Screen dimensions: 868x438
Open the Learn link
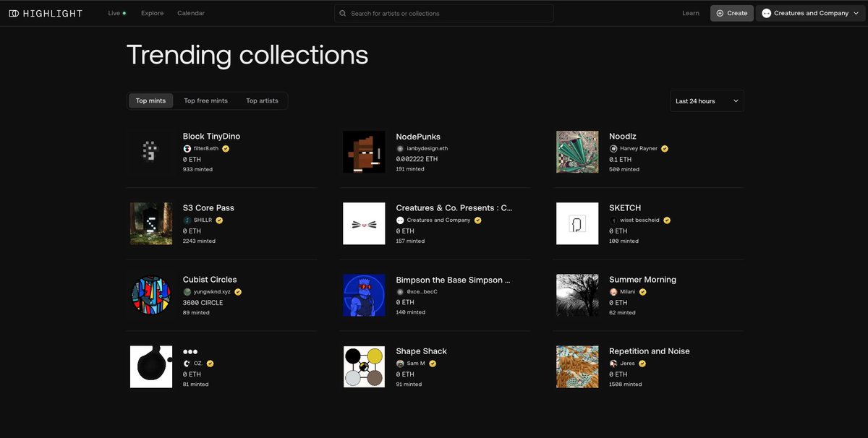click(691, 13)
